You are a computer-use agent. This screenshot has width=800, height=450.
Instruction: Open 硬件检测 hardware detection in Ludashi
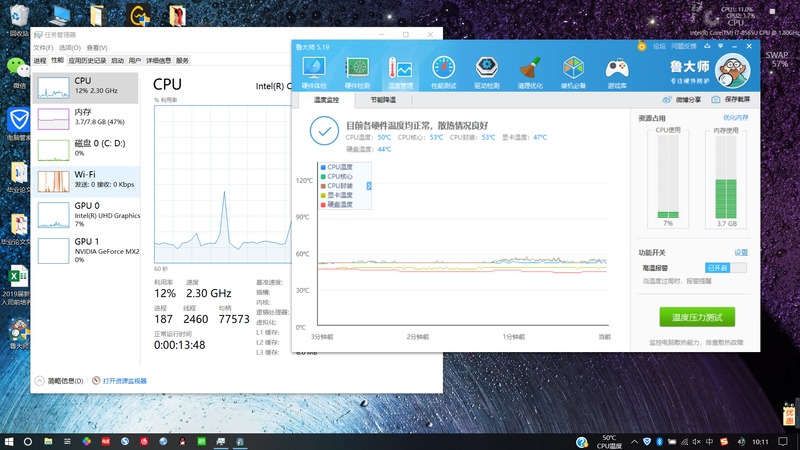[357, 72]
